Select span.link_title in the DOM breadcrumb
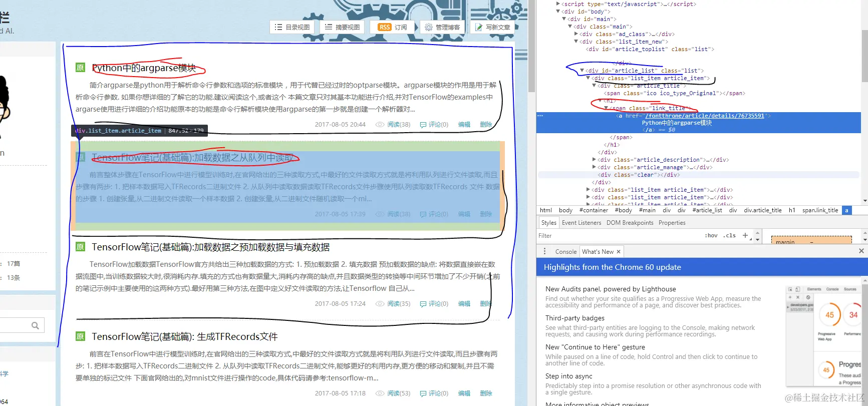 pyautogui.click(x=820, y=210)
